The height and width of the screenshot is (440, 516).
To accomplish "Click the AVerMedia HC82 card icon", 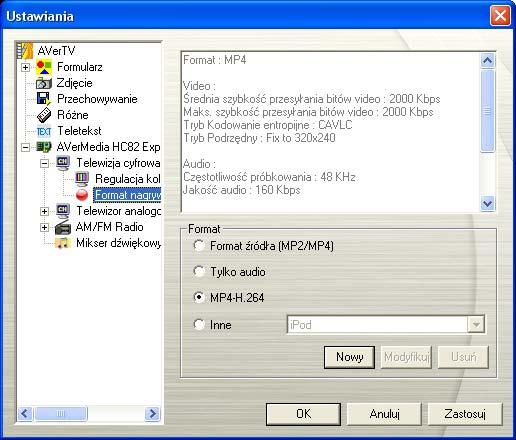I will pos(44,147).
